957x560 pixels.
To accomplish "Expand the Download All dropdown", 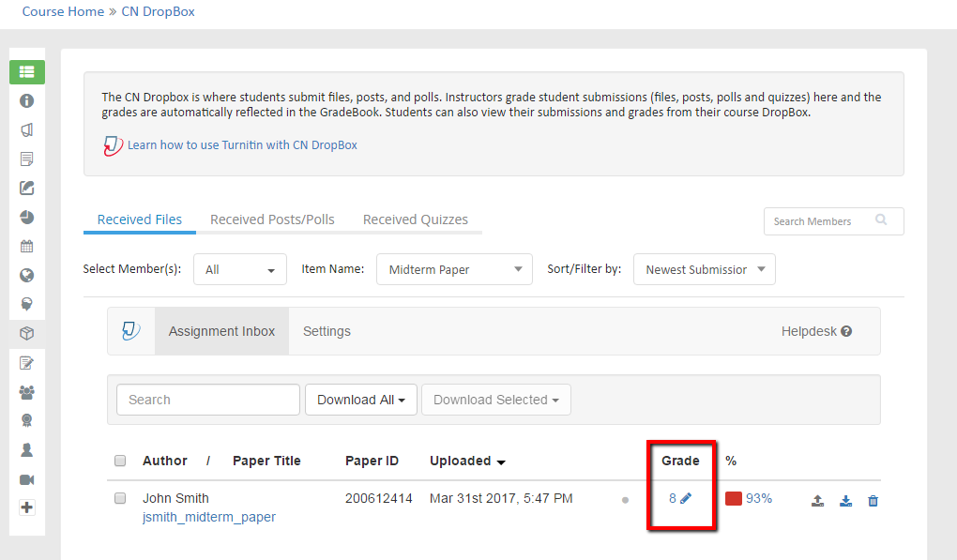I will (x=361, y=400).
